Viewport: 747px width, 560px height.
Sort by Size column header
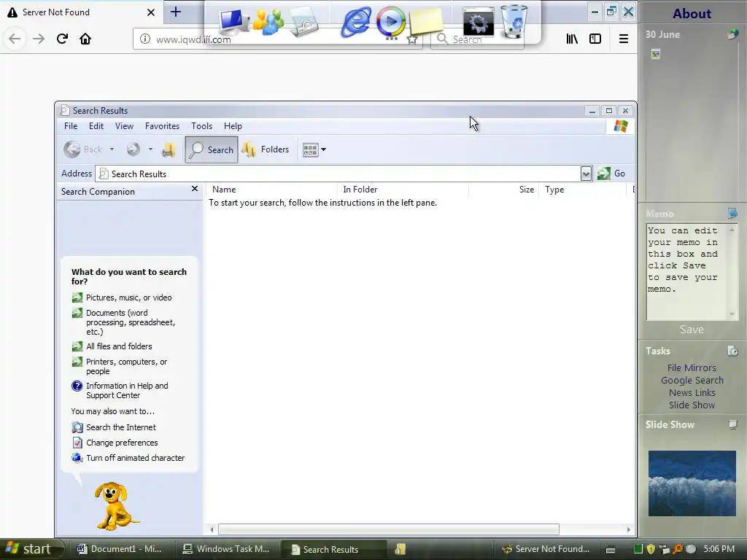point(503,190)
